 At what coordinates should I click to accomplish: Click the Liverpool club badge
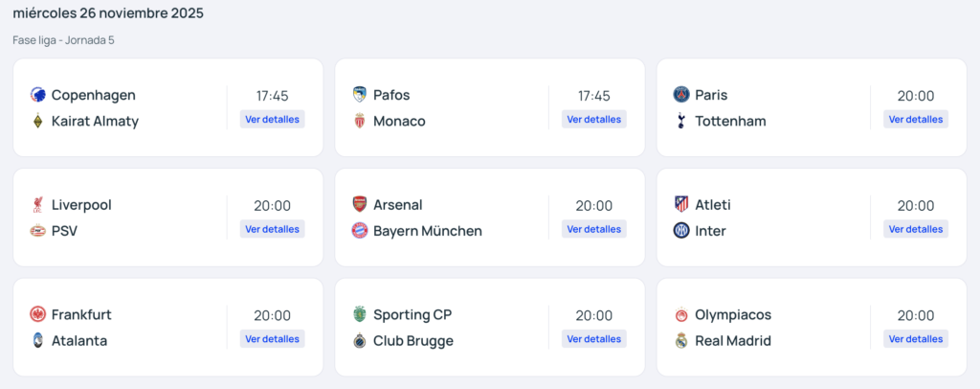38,205
